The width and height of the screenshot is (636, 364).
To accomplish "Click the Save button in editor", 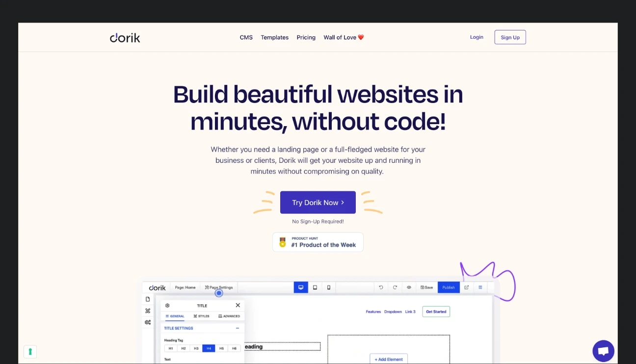I will pos(427,287).
